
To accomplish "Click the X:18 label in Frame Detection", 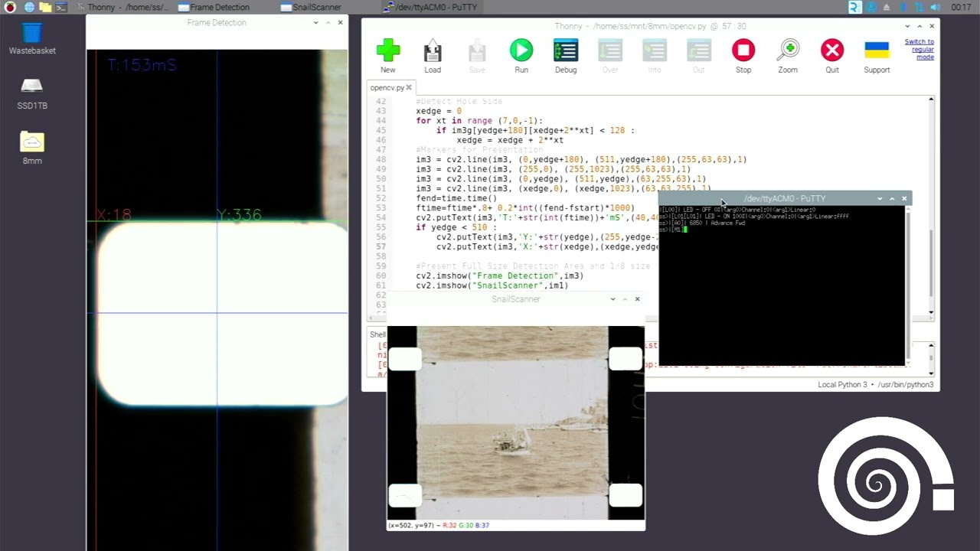I will click(x=114, y=215).
